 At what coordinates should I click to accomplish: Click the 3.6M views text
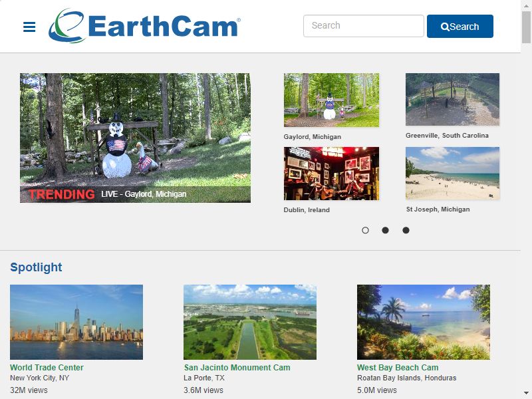[203, 390]
